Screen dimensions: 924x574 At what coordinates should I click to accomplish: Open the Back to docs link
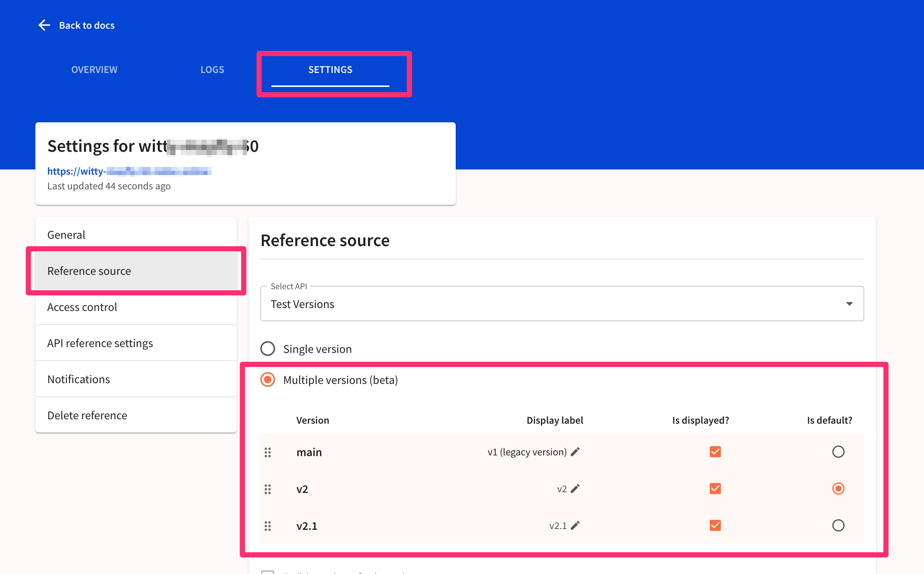coord(87,25)
